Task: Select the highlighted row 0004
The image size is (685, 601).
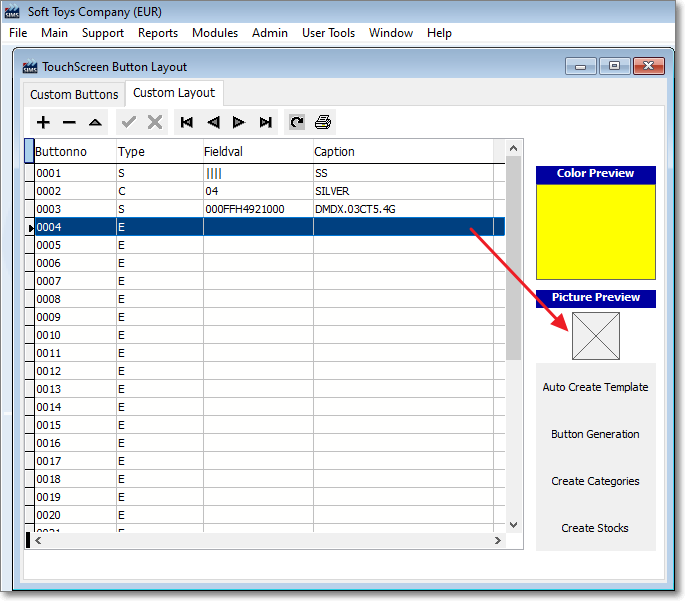Action: point(270,227)
